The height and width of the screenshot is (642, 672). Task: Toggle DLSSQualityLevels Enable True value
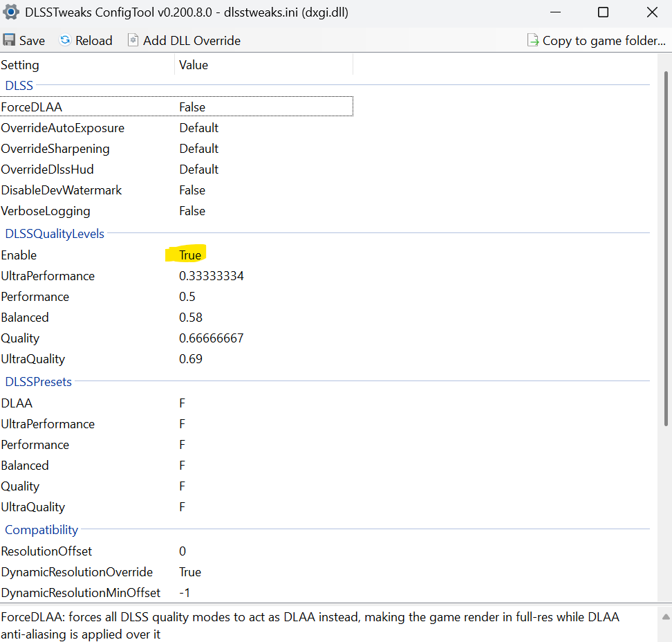tap(190, 255)
